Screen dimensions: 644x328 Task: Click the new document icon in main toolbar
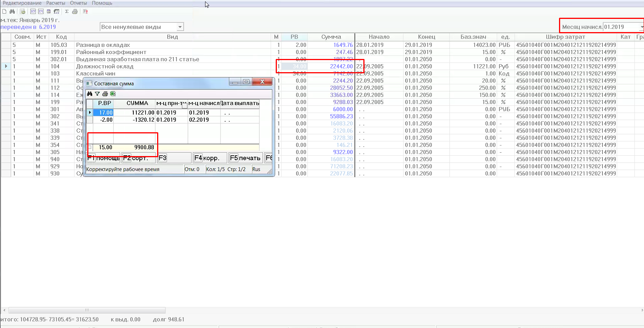pos(5,11)
